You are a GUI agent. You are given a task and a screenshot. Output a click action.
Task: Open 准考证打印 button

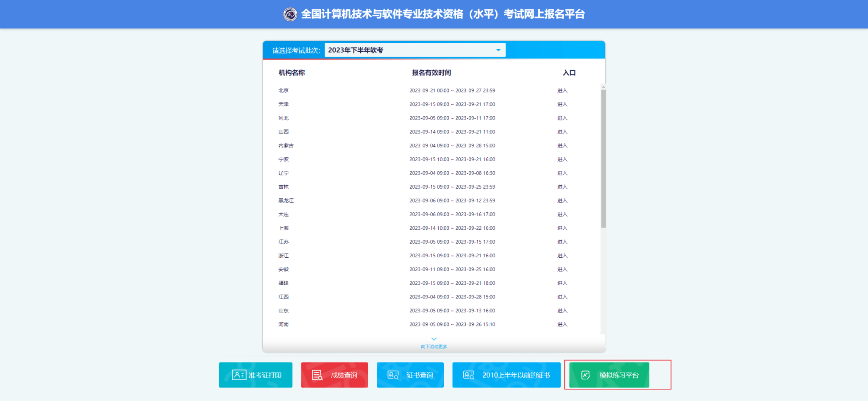(256, 375)
